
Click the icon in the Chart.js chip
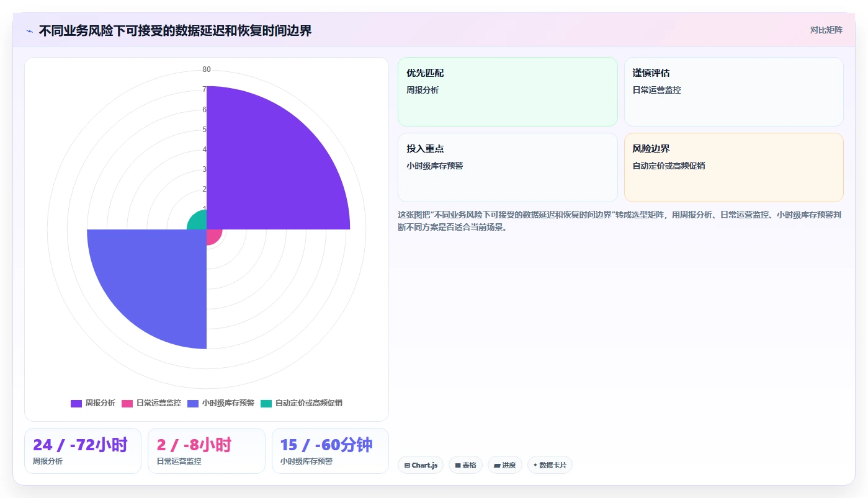[x=407, y=465]
